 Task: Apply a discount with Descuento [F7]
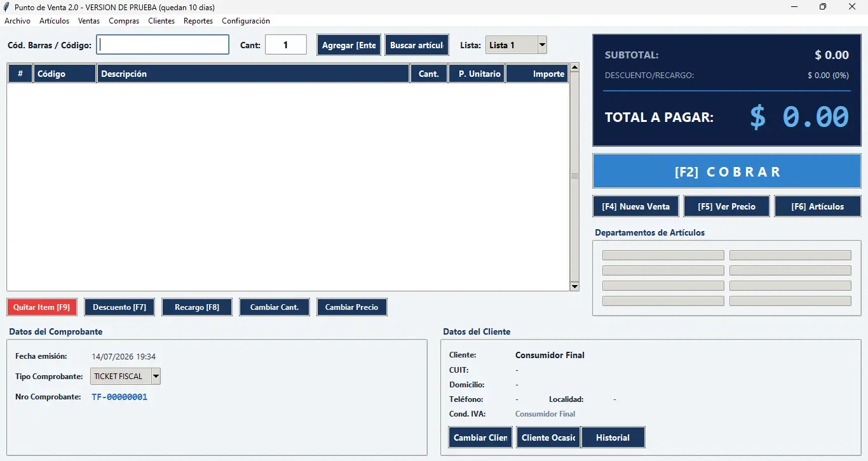point(119,307)
